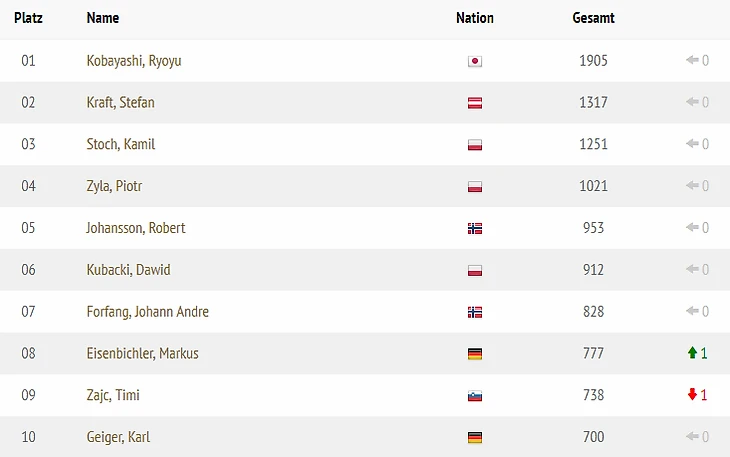
Task: Select Zyla, Piotr name link
Action: (x=114, y=186)
